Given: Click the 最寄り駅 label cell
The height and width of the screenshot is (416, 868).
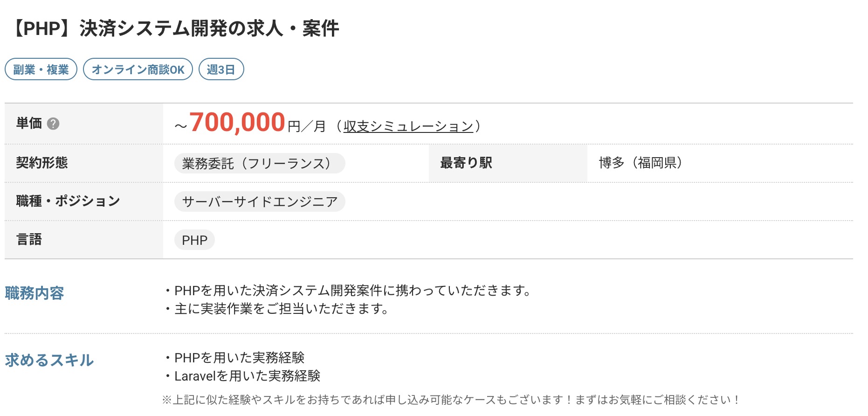Looking at the screenshot, I should click(508, 163).
